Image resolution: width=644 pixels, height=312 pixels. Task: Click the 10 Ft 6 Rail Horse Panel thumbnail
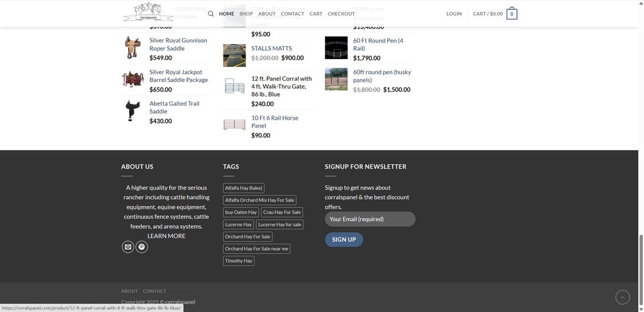click(234, 125)
